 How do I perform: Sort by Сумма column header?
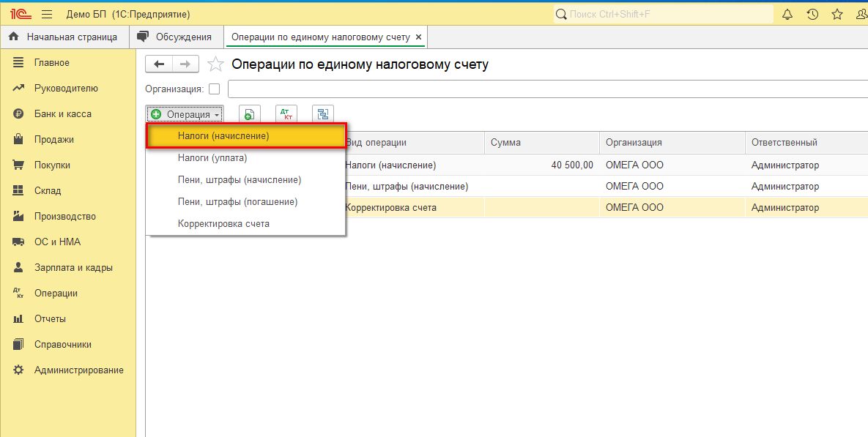(x=542, y=142)
